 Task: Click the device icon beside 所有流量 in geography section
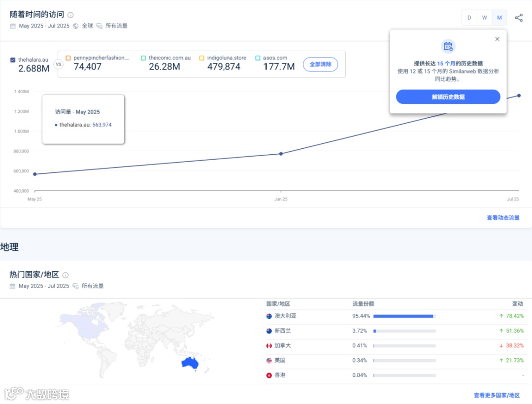(x=75, y=286)
